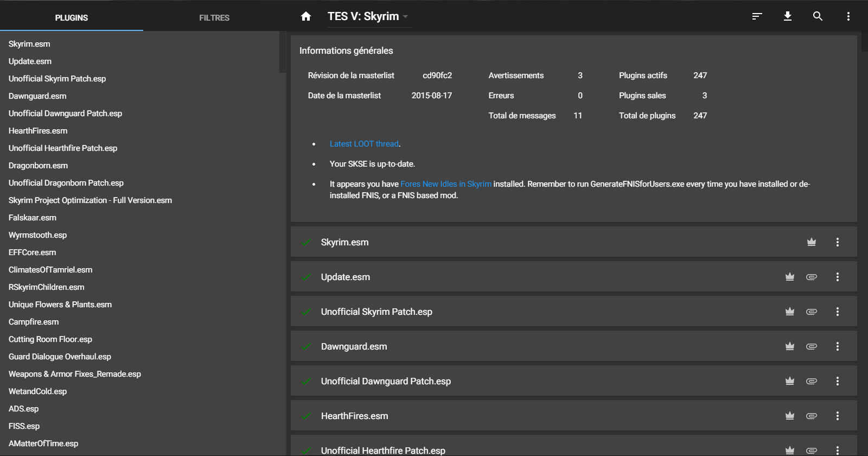Select Update.esm in the sidebar plugin list
This screenshot has height=456, width=868.
tap(30, 61)
